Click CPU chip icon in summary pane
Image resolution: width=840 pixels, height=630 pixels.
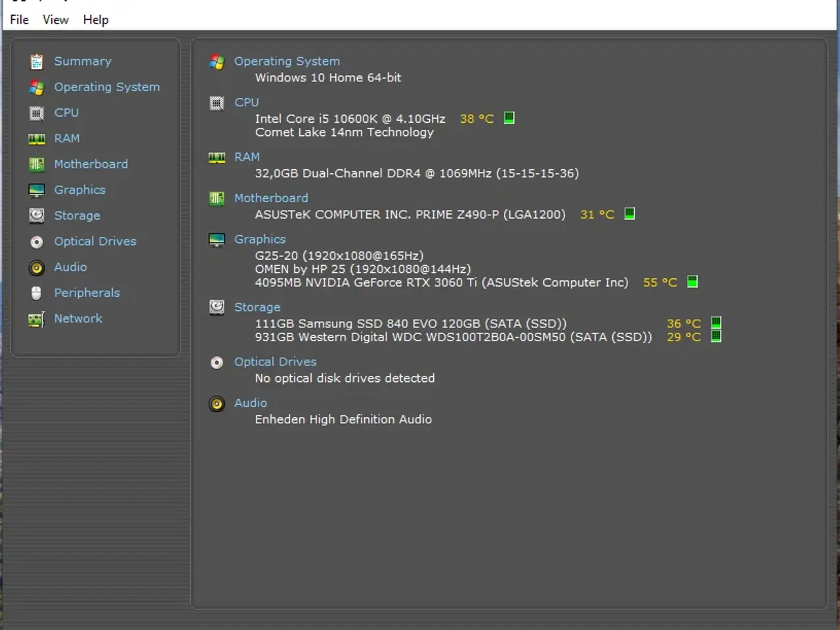pos(217,103)
